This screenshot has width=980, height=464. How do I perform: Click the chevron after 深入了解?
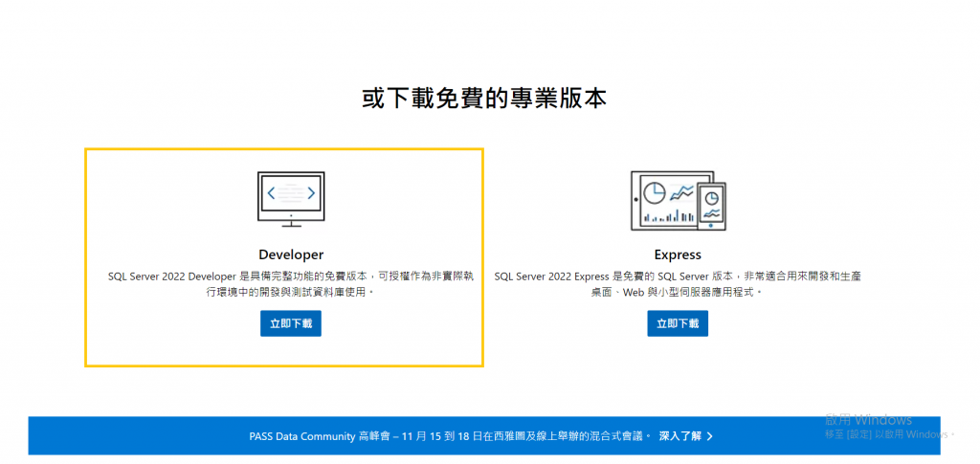coord(709,436)
